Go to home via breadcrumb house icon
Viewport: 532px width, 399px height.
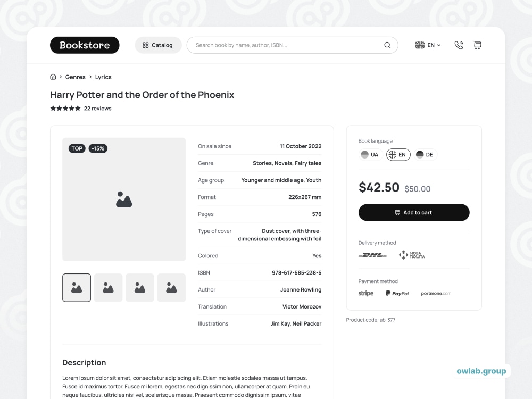point(53,77)
